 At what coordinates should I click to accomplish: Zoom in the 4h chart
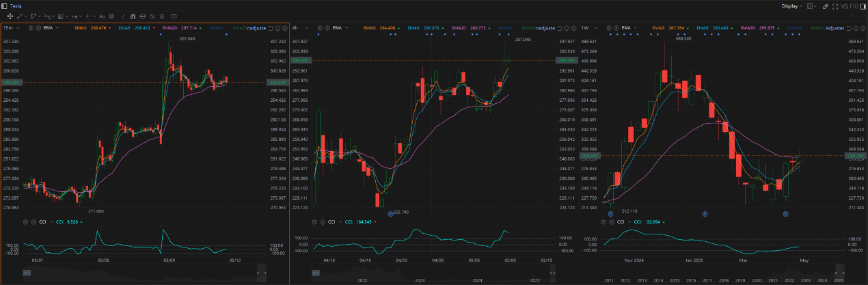coord(574,28)
